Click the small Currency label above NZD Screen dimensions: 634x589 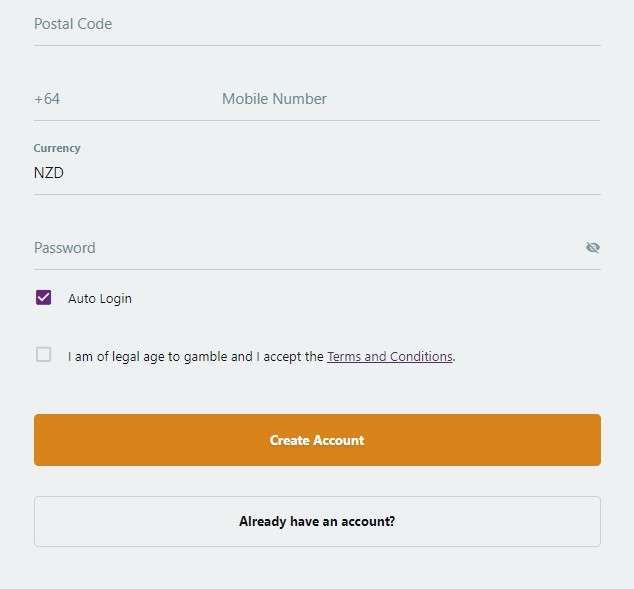pyautogui.click(x=57, y=148)
